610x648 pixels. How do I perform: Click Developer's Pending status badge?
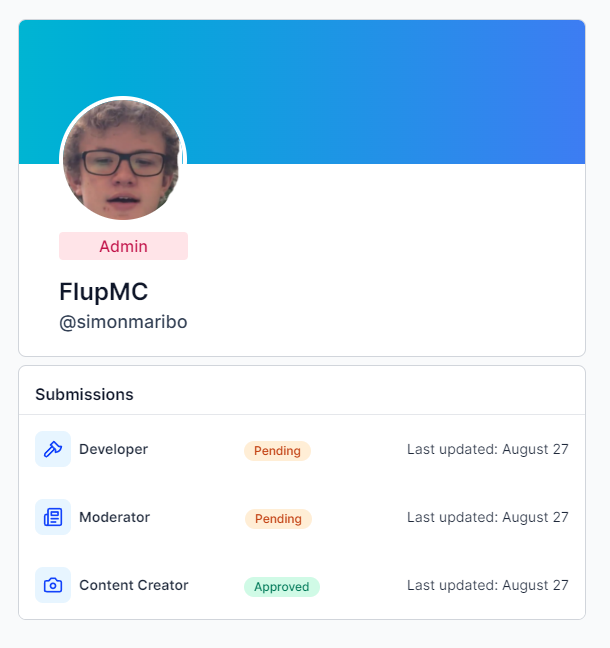point(277,451)
